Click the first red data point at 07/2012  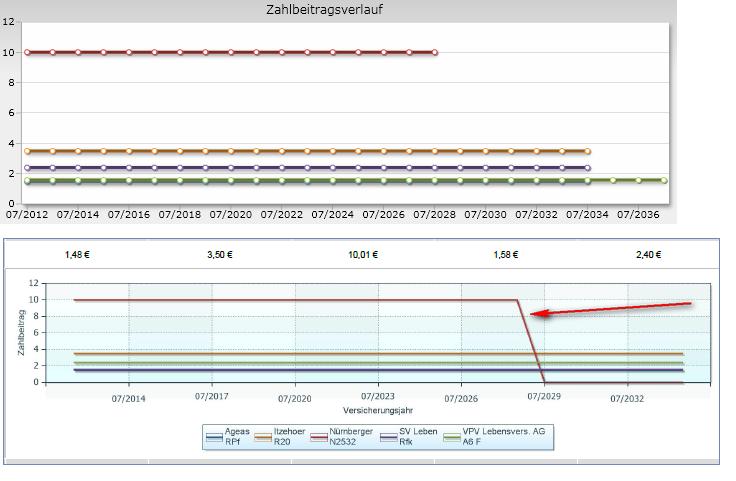pos(27,53)
